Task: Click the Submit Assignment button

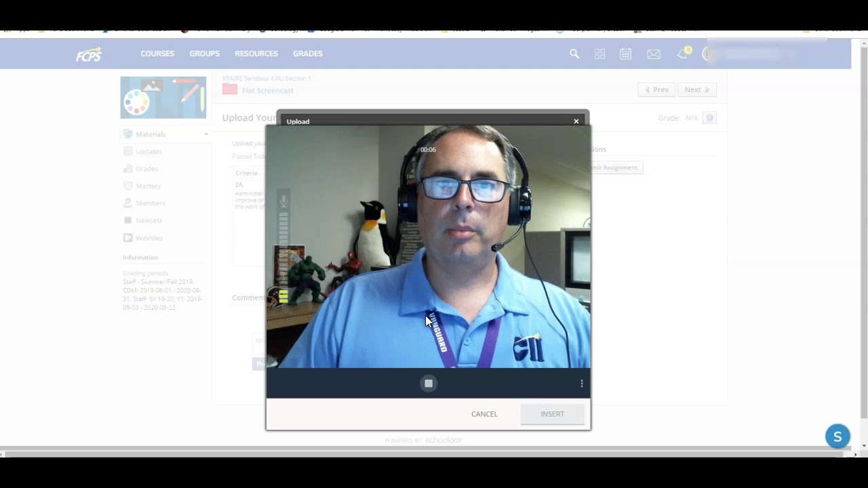Action: coord(614,167)
